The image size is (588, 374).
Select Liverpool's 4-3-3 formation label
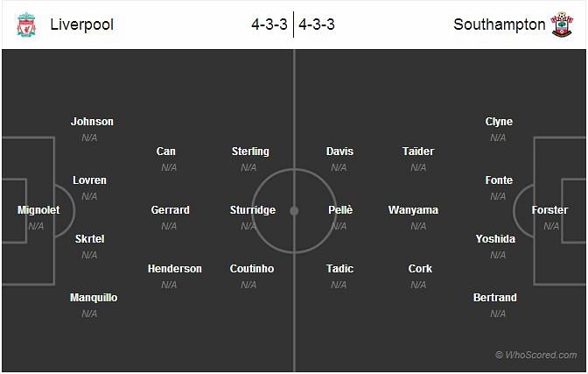(x=269, y=25)
